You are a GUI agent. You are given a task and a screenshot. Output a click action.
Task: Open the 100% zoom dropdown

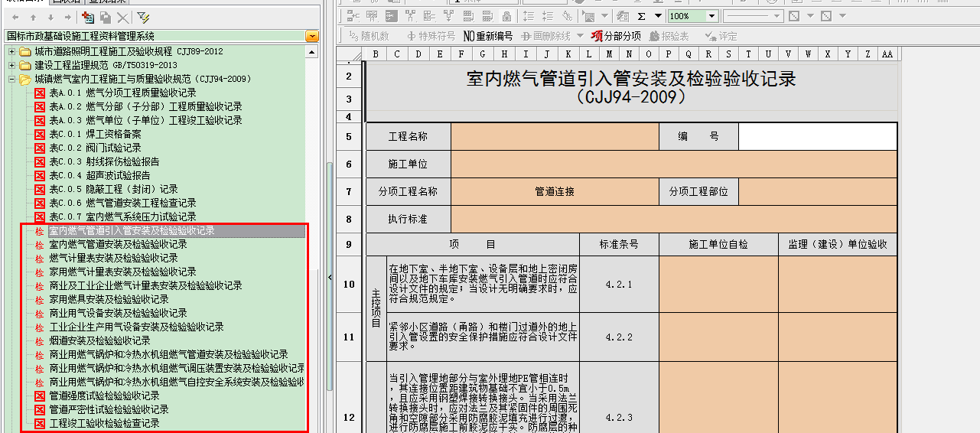[711, 16]
